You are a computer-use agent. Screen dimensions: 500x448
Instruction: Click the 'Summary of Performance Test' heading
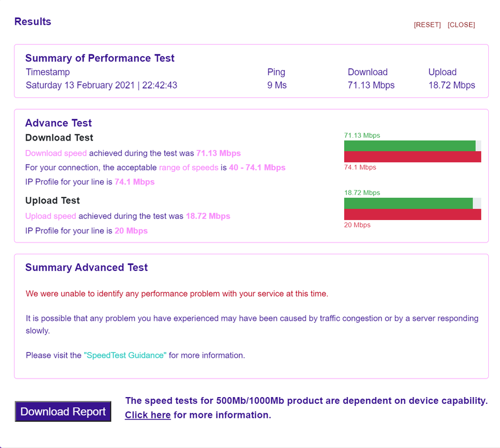[100, 58]
